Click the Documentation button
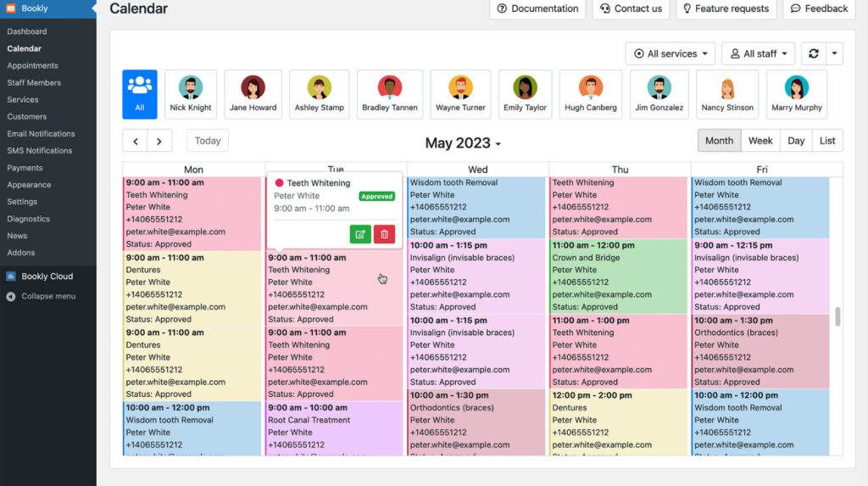This screenshot has height=486, width=868. pos(537,8)
